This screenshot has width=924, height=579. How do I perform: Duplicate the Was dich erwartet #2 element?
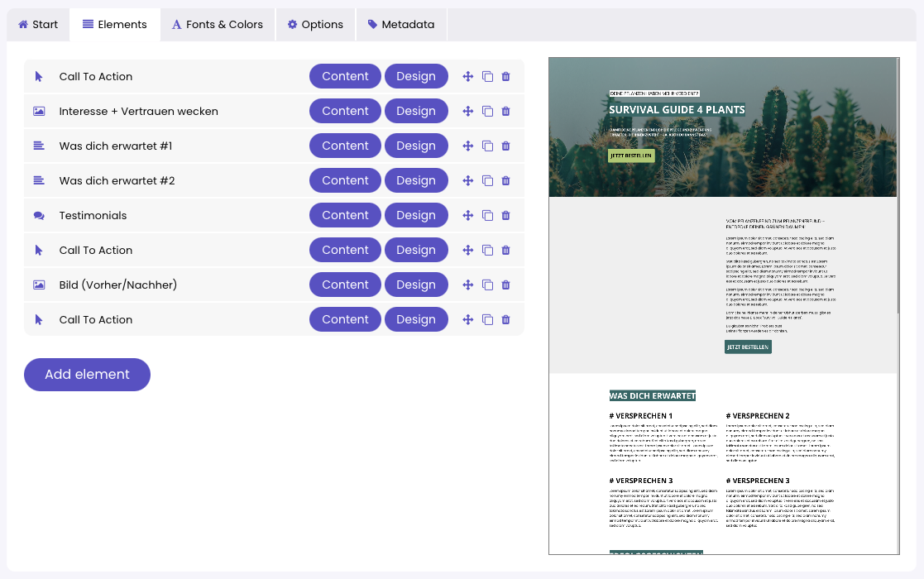click(x=487, y=181)
